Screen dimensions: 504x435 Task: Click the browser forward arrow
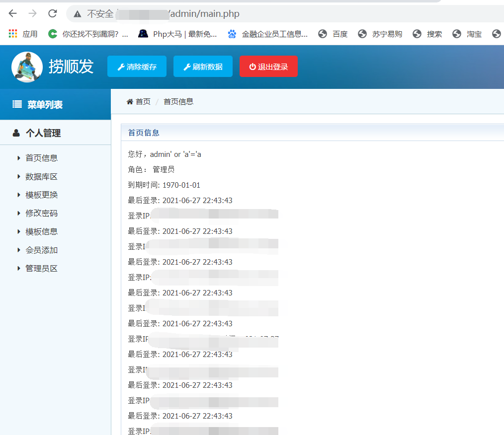(32, 13)
